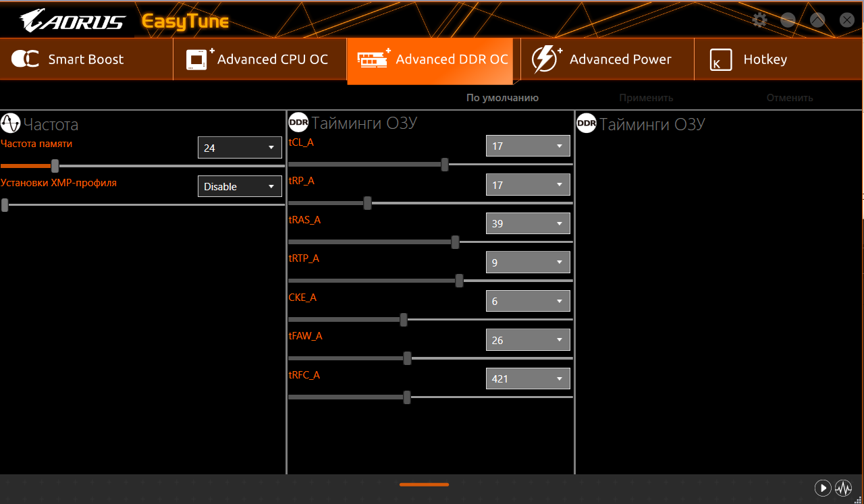Screen dimensions: 864x504
Task: Click the AORUS logo
Action: [x=72, y=20]
